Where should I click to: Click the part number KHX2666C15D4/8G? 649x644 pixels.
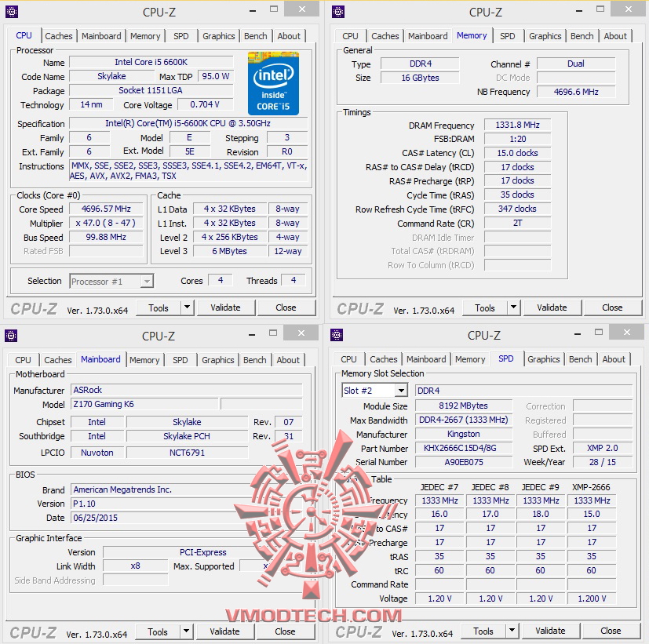coord(464,448)
